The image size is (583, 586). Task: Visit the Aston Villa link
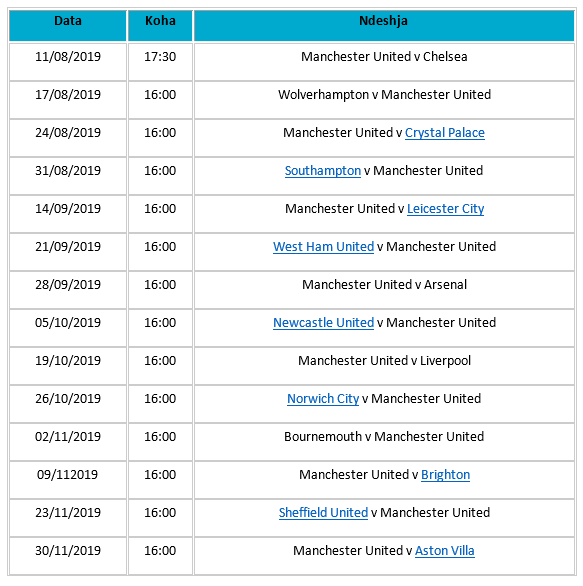pos(445,551)
